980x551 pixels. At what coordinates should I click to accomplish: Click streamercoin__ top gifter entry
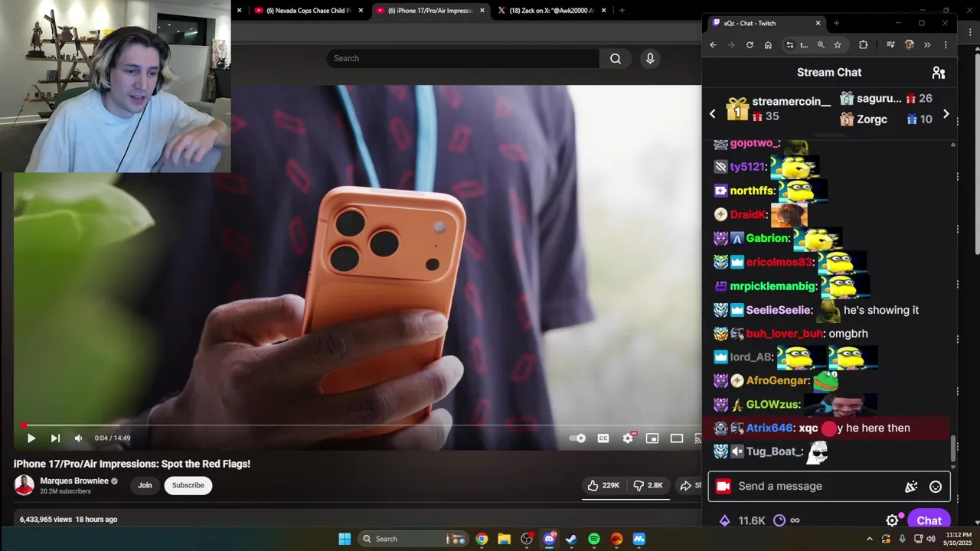(778, 109)
